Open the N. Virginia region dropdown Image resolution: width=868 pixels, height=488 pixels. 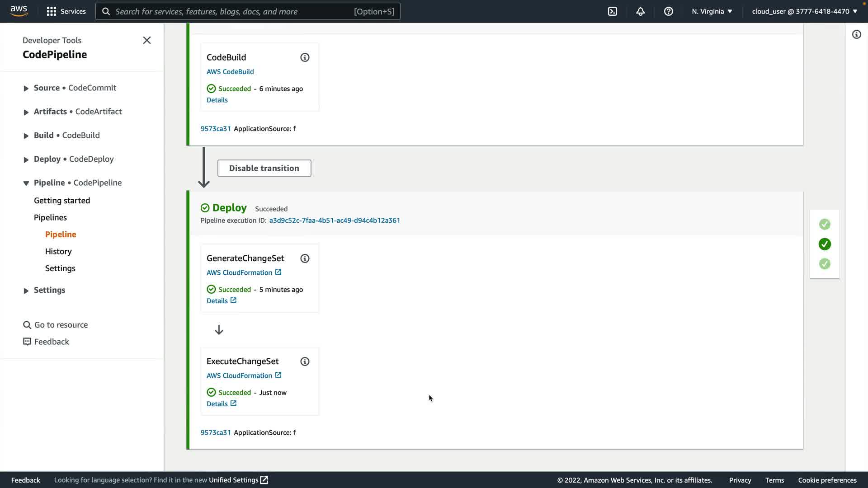point(712,11)
